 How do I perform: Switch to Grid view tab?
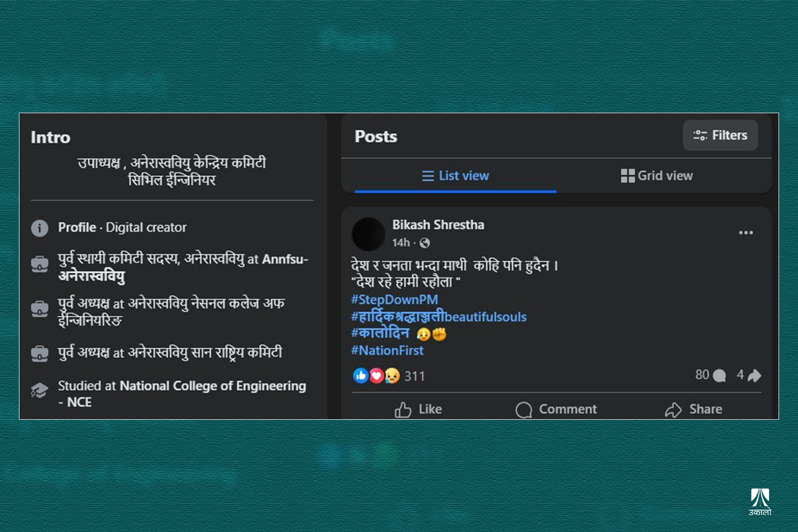pyautogui.click(x=657, y=176)
